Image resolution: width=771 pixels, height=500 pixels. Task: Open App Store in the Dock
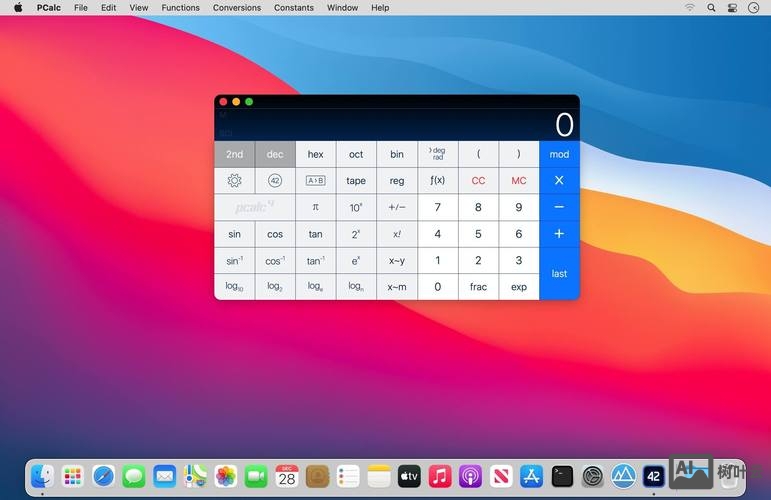click(x=532, y=476)
